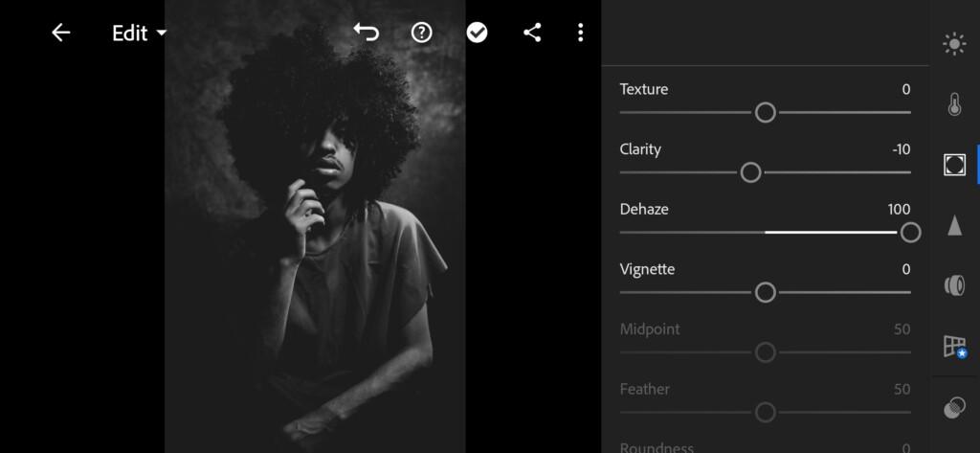
Task: Click the Dehaze value 100
Action: [899, 209]
